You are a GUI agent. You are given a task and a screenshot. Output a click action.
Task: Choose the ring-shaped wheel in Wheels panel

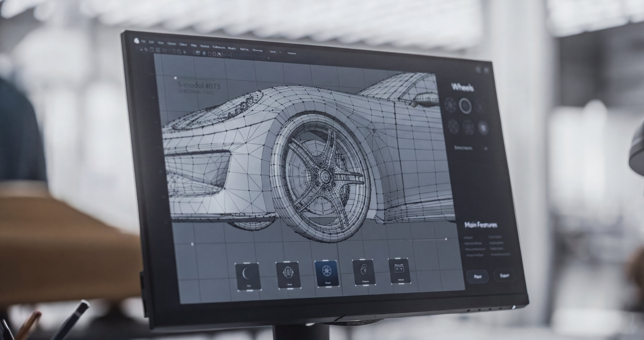point(465,106)
